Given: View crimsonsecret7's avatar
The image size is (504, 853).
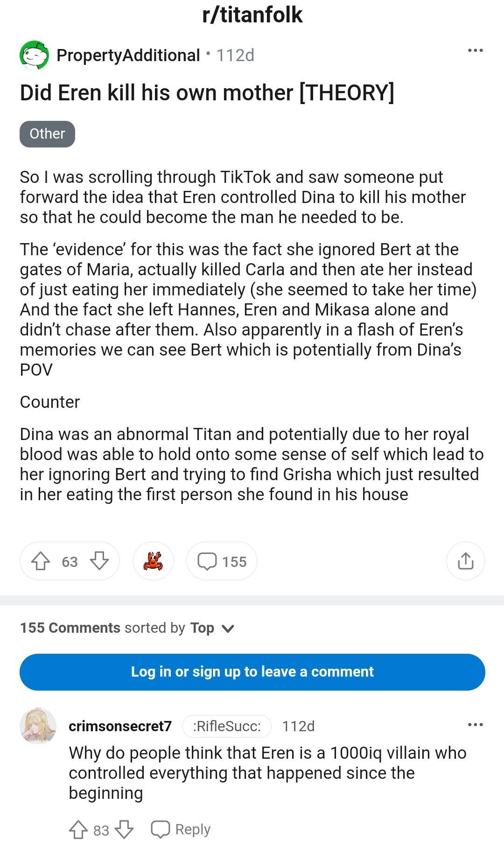Looking at the screenshot, I should [38, 726].
